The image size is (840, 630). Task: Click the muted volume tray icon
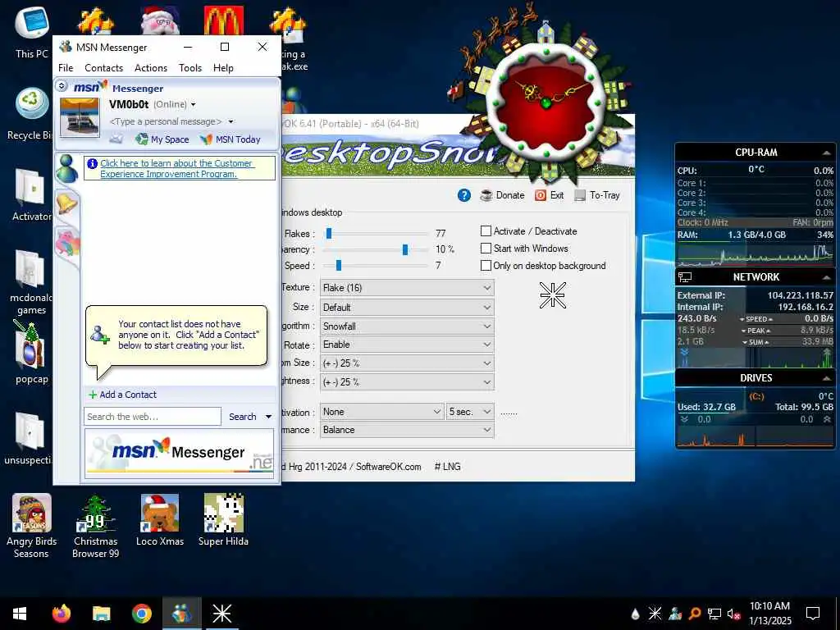tap(733, 614)
